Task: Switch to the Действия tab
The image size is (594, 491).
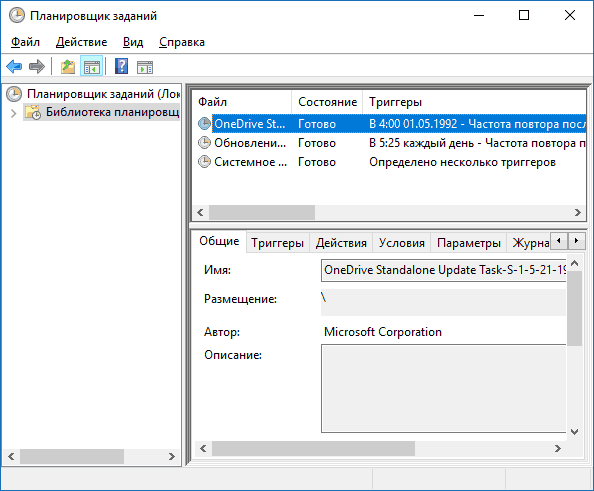Action: click(341, 243)
